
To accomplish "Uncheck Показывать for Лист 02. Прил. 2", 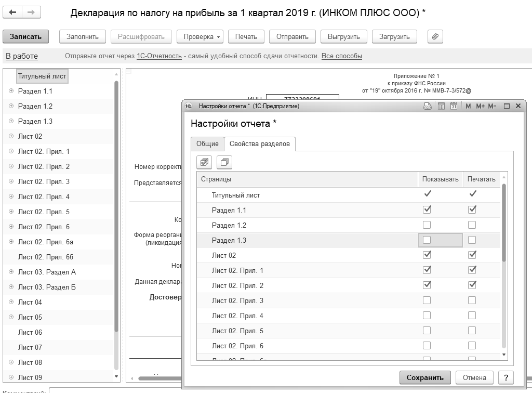I will (x=427, y=285).
